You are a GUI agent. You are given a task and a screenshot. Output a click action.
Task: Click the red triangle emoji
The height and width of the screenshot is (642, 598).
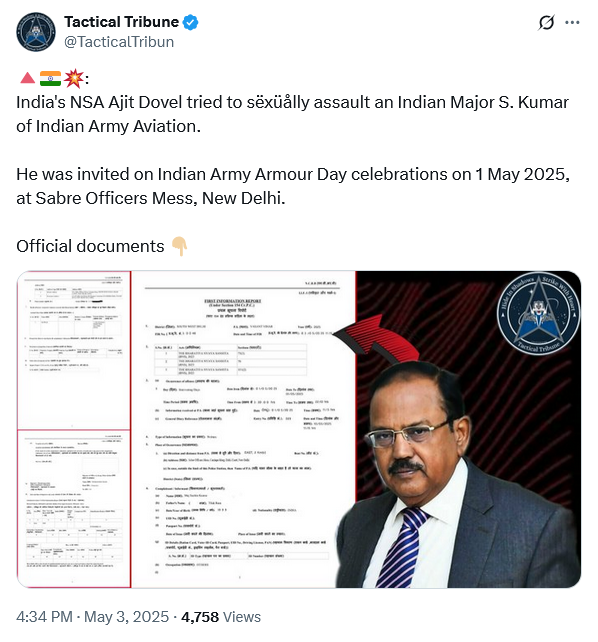click(27, 78)
